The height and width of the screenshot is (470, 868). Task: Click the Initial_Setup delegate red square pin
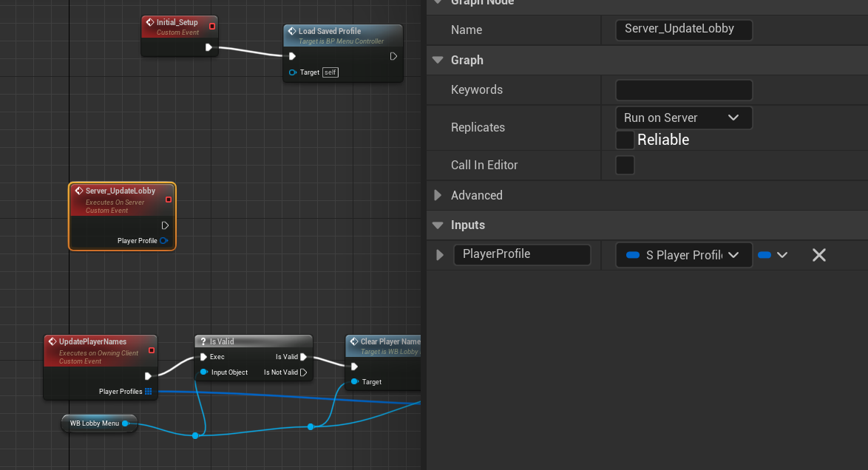coord(212,26)
